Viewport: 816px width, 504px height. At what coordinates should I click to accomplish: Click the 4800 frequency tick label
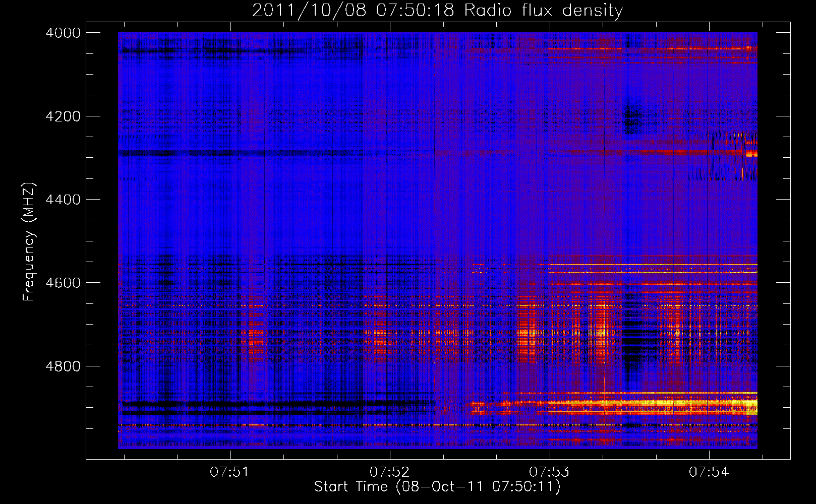(63, 366)
